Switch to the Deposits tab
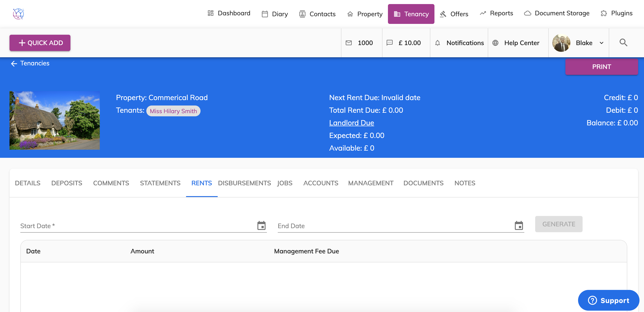 (x=66, y=183)
